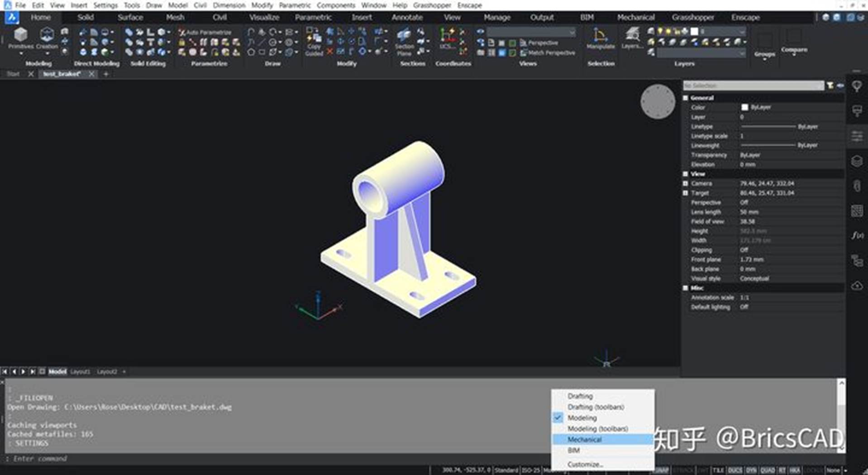Screen dimensions: 868x475
Task: Click the Section Plane tool
Action: [x=404, y=42]
